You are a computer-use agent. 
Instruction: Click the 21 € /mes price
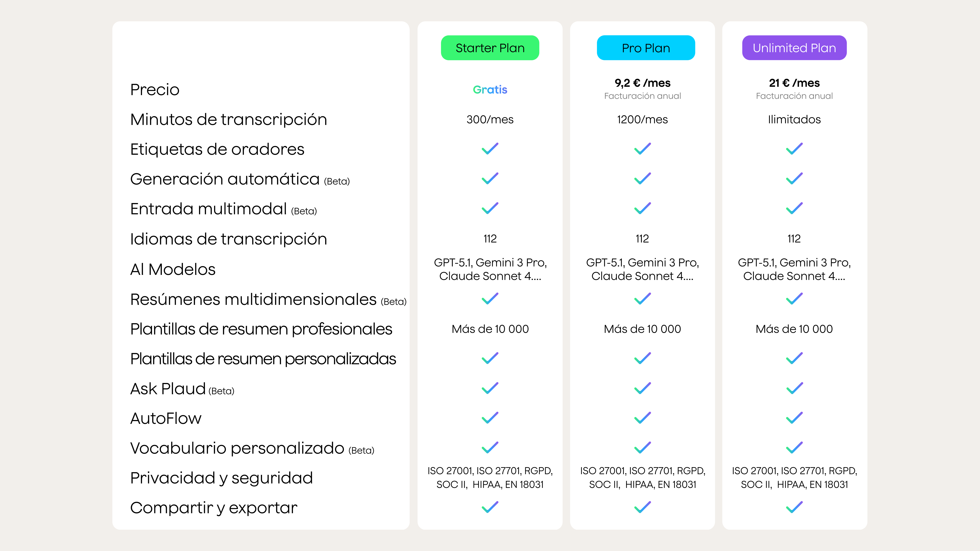point(794,83)
